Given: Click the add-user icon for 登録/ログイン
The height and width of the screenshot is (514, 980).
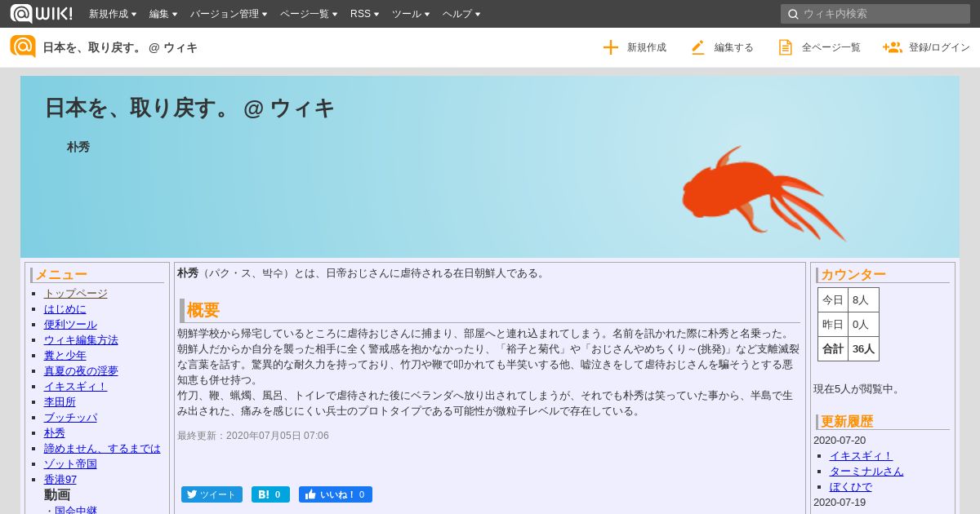Looking at the screenshot, I should [892, 47].
